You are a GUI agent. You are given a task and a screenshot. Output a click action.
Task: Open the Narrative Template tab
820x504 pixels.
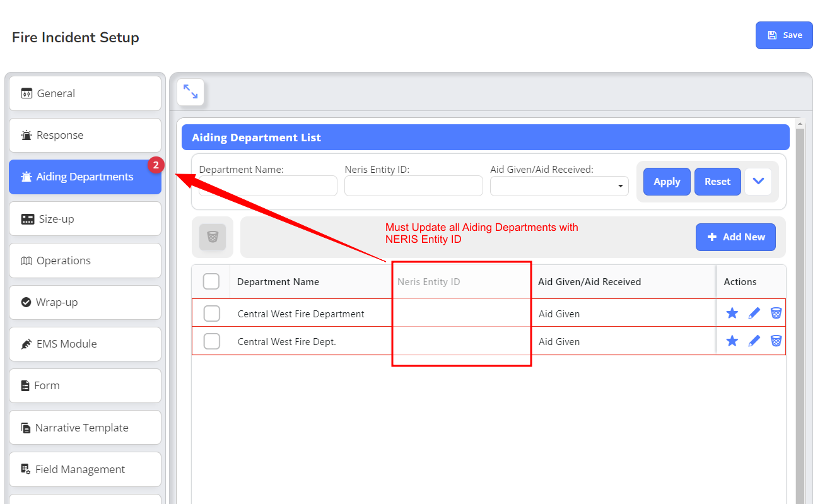point(85,428)
